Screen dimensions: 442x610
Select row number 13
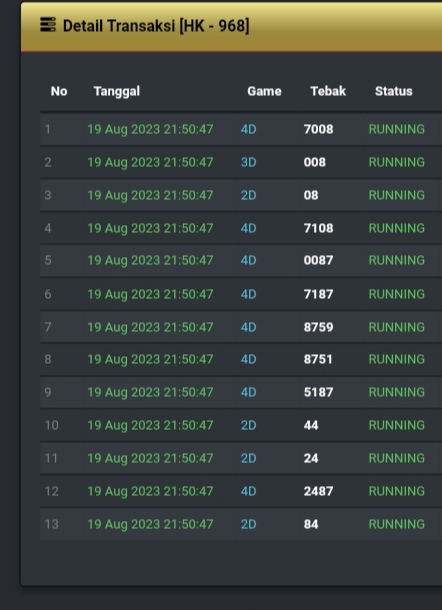pos(51,524)
